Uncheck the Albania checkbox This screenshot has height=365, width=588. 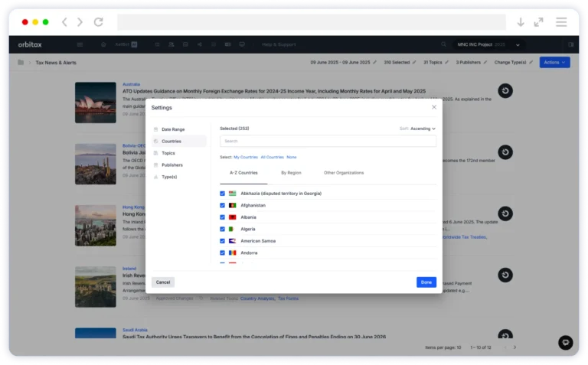[223, 217]
